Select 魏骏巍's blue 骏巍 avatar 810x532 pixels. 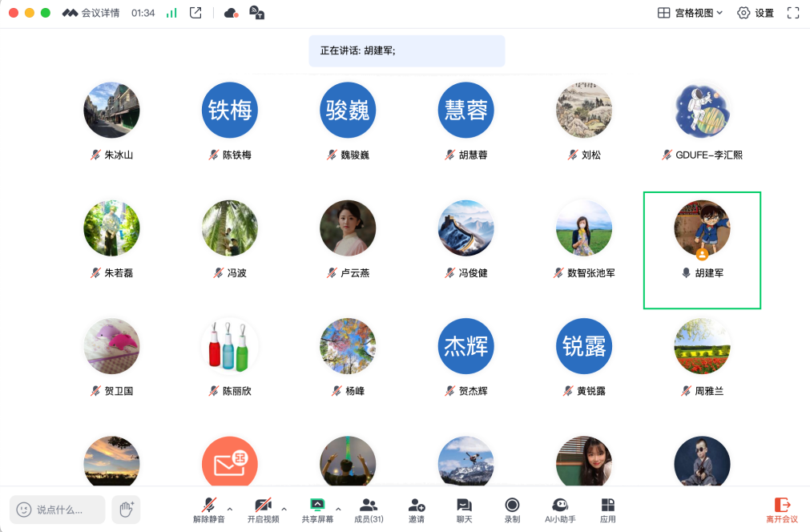coord(348,110)
